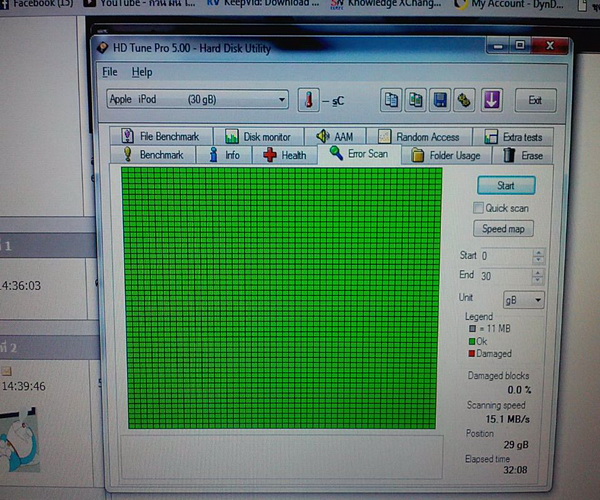This screenshot has width=600, height=500.
Task: Click the save screenshot floppy disk icon
Action: pos(439,100)
